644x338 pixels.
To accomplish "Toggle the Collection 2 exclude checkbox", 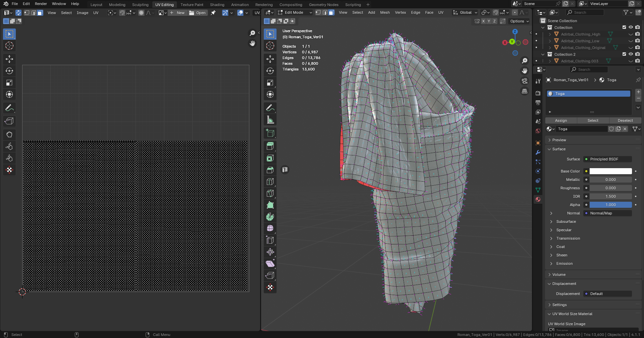I will (624, 54).
